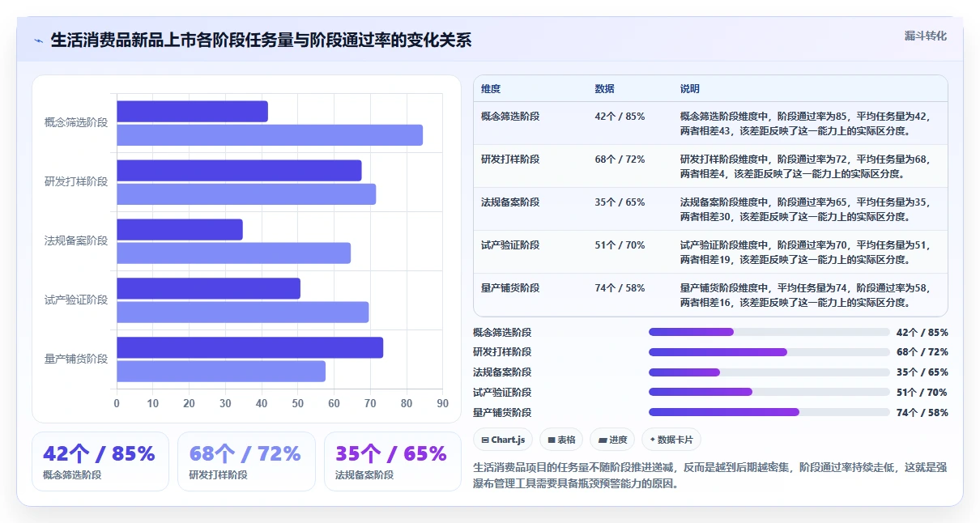Click the dark bar for 概念筛选阶段 in chart
The image size is (980, 523).
point(192,112)
